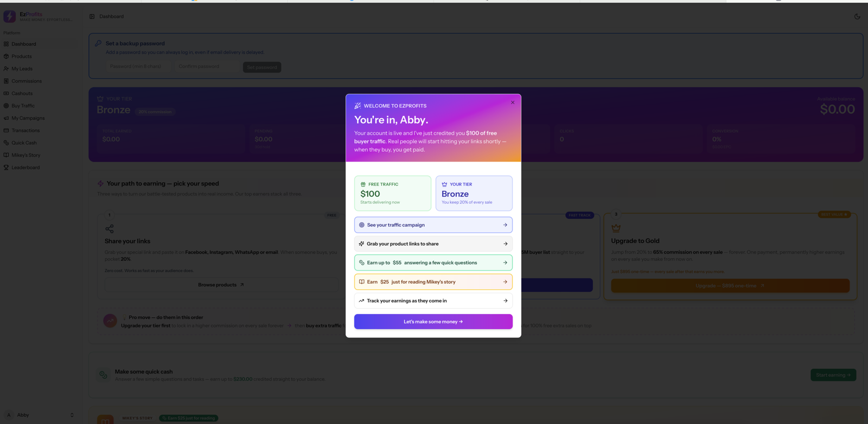The width and height of the screenshot is (868, 424).
Task: Click the arrow on Earn up to $55 row
Action: point(505,263)
